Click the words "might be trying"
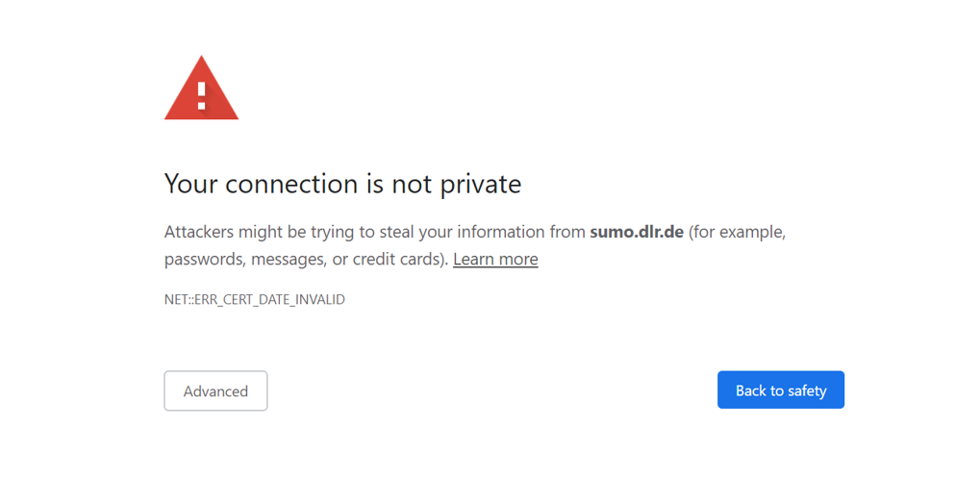The height and width of the screenshot is (504, 980). [x=290, y=232]
